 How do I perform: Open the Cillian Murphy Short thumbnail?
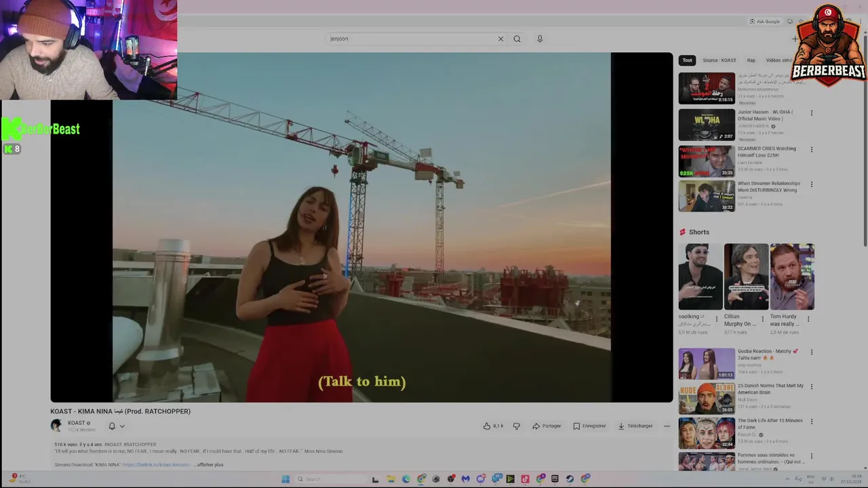point(746,277)
